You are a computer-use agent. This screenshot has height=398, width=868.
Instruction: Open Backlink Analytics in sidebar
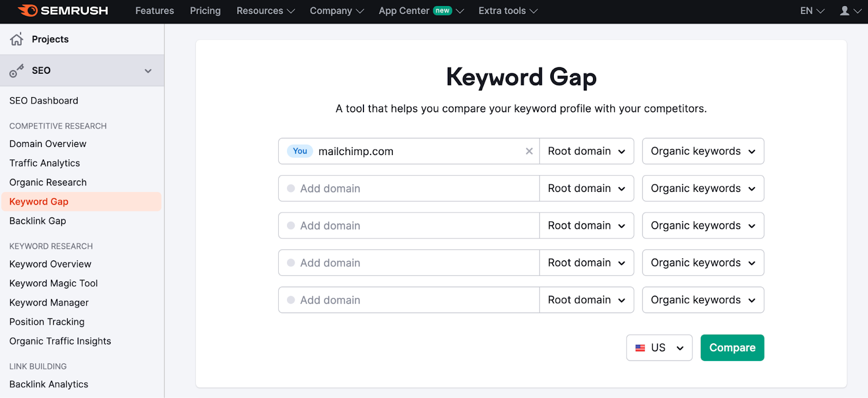coord(49,384)
